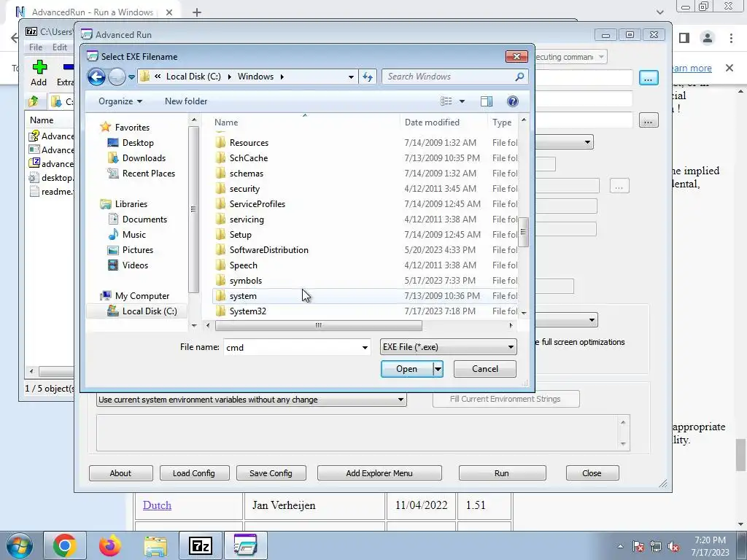The image size is (747, 560).
Task: Open the address bar history dropdown
Action: point(351,77)
